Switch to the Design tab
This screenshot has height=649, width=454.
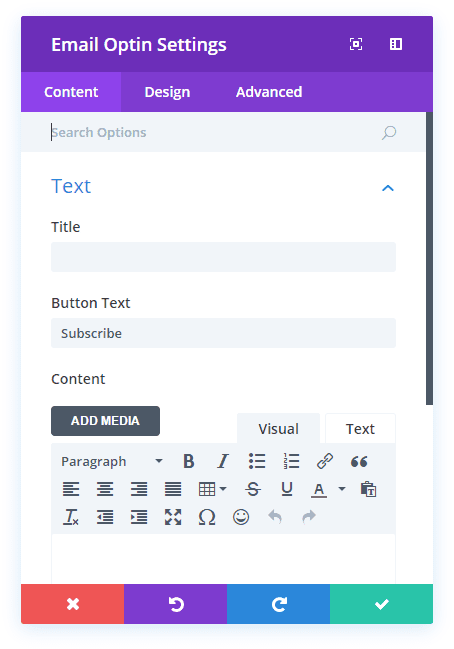click(x=167, y=92)
